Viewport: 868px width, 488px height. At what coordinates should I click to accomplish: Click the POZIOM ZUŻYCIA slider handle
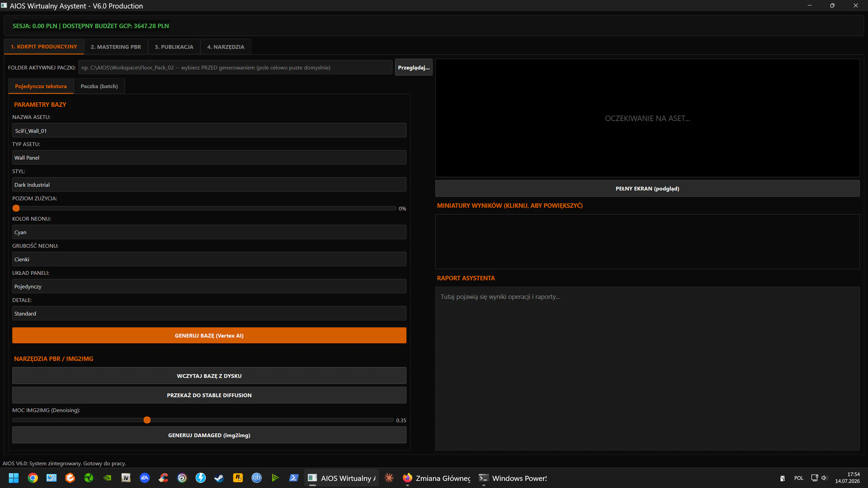(x=16, y=208)
